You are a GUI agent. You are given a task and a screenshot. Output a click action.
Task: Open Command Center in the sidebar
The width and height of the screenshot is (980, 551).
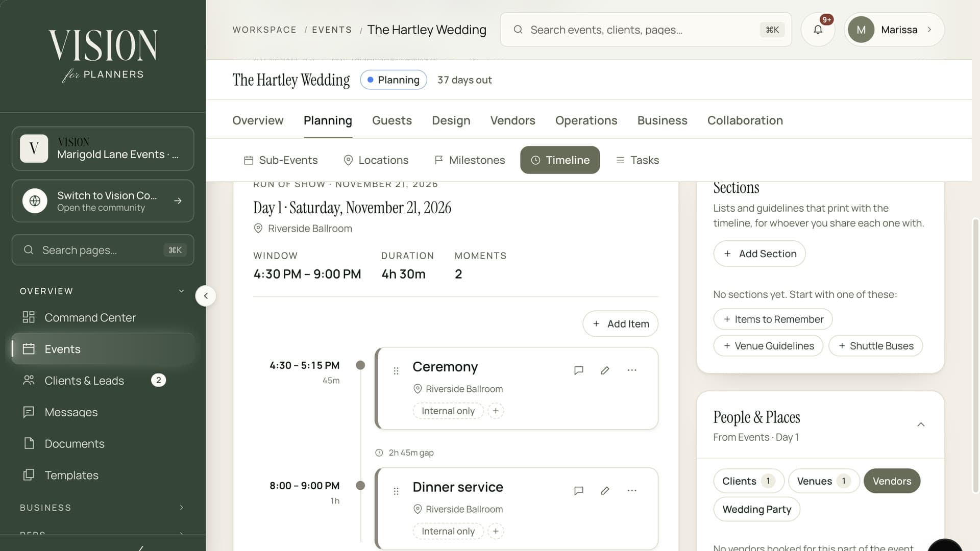coord(103,317)
